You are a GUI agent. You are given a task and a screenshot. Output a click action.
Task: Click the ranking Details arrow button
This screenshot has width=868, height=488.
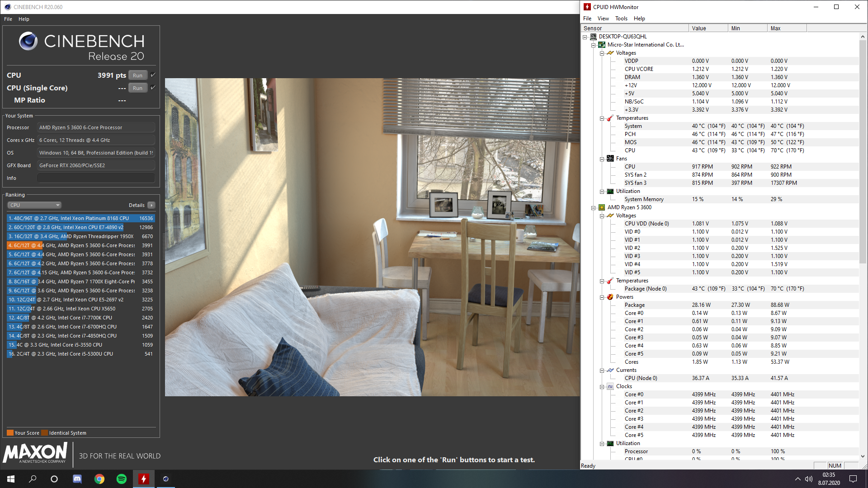click(x=151, y=205)
